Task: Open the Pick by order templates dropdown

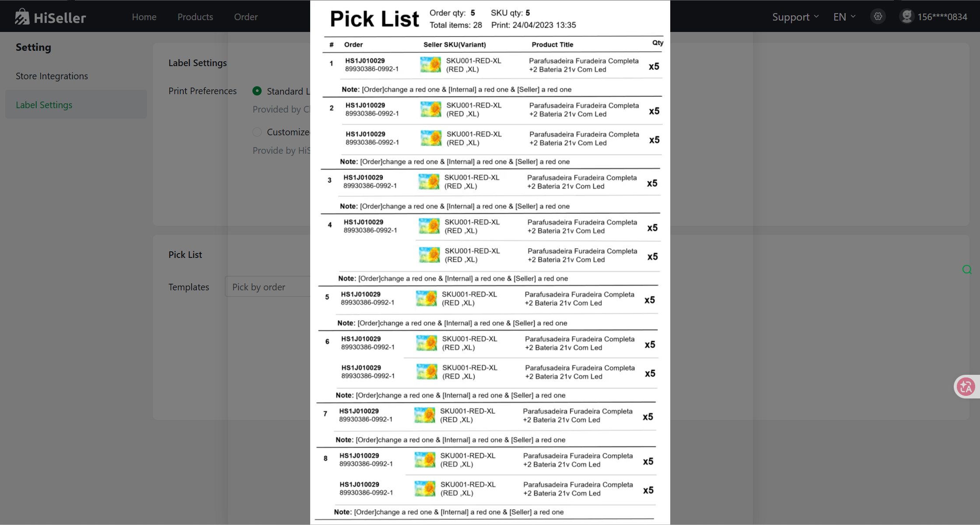Action: (x=268, y=287)
